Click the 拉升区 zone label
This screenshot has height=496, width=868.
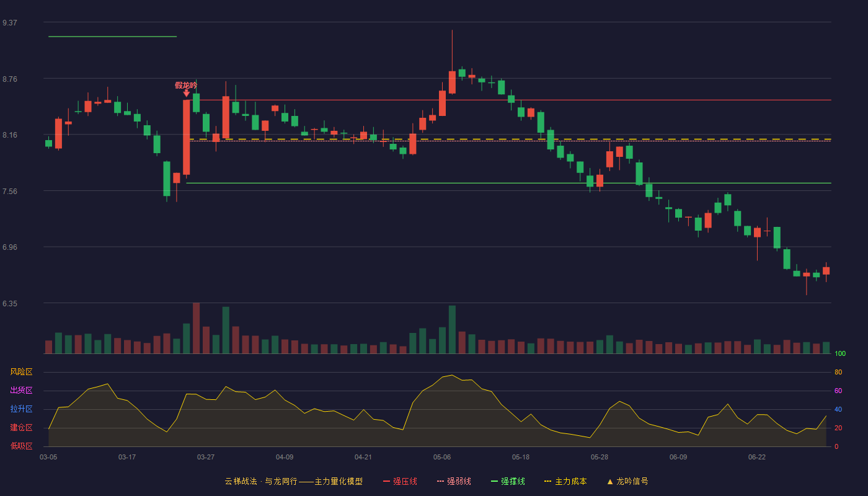(x=21, y=409)
